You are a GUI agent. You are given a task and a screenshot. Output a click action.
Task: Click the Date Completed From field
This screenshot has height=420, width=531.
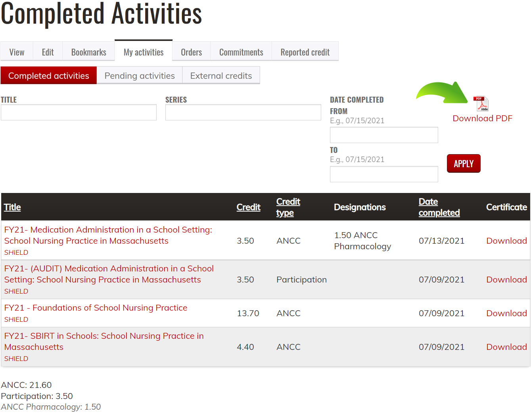click(x=383, y=135)
